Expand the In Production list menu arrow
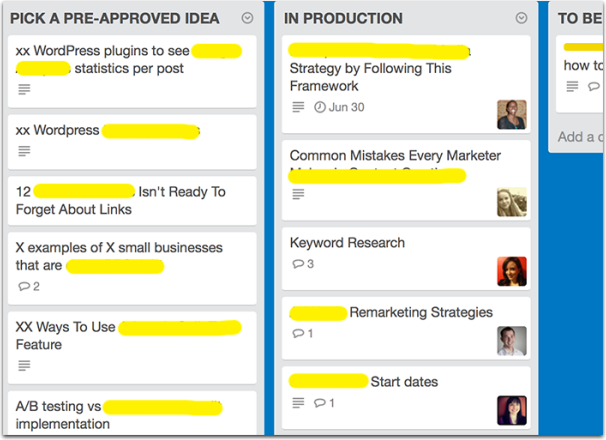Viewport: 606px width, 440px height. point(521,19)
